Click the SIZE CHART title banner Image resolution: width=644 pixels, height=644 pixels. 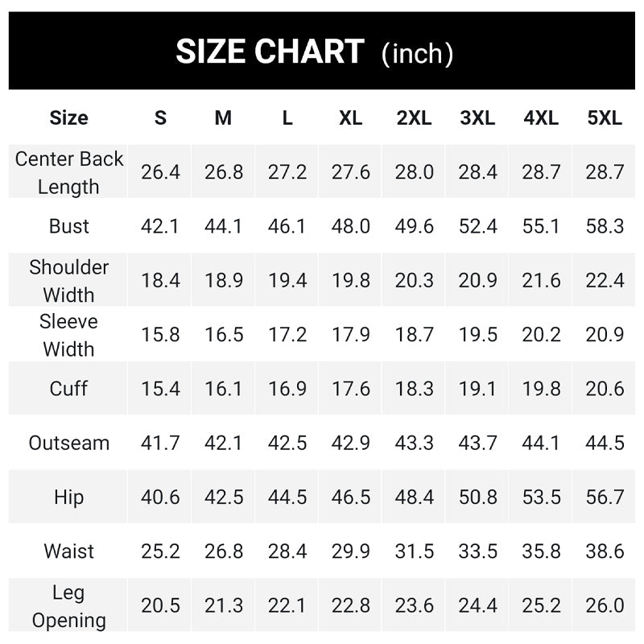point(315,52)
